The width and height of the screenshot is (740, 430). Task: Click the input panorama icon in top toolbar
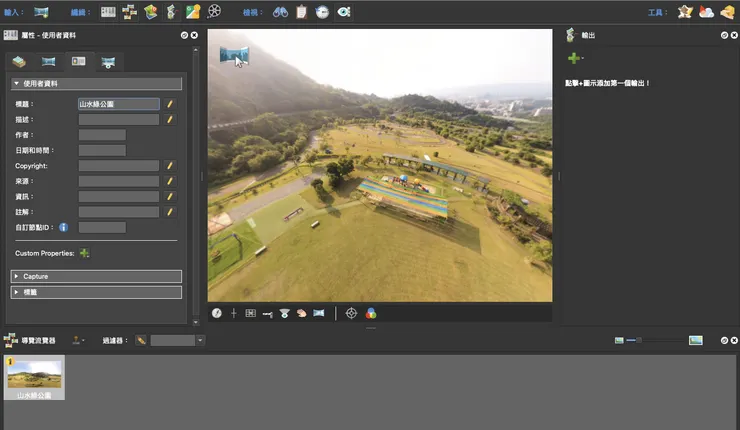point(42,12)
